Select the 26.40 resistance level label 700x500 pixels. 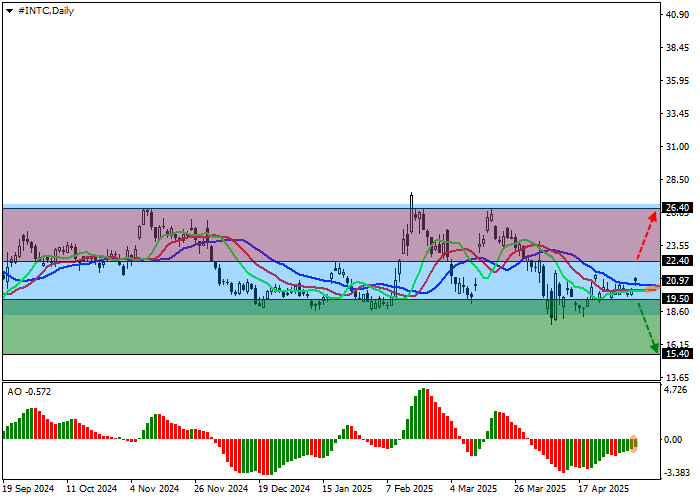677,208
